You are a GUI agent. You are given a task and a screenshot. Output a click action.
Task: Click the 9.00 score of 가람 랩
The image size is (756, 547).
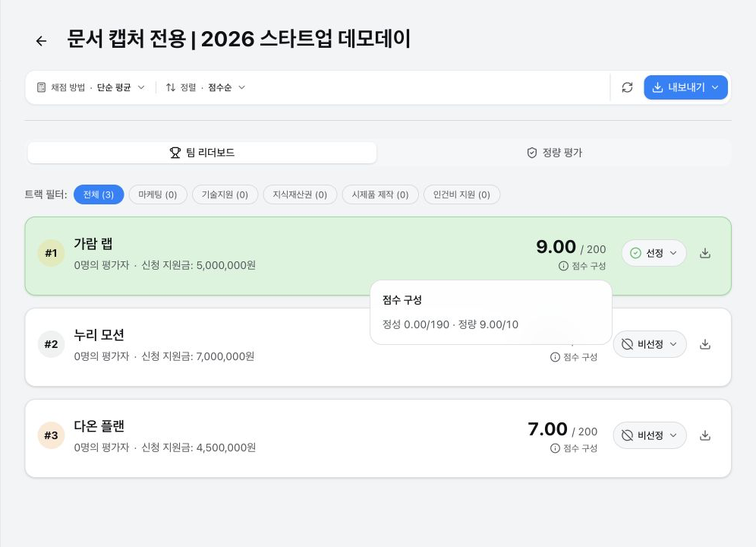[556, 247]
